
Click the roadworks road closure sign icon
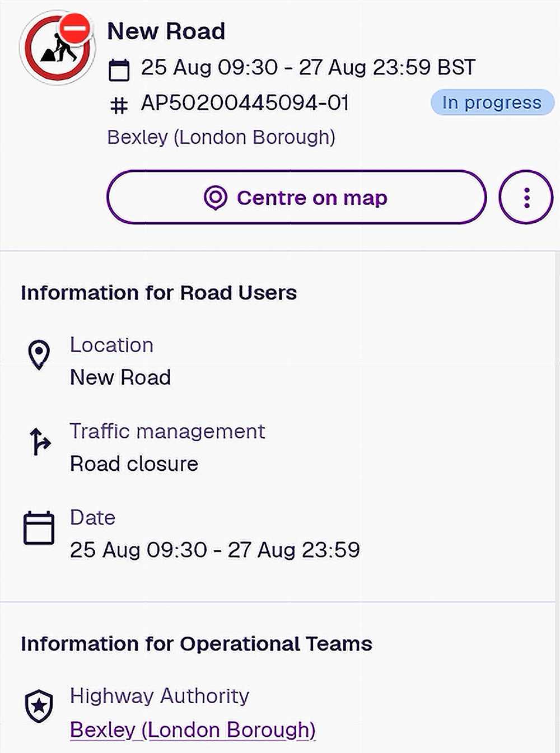(x=57, y=48)
